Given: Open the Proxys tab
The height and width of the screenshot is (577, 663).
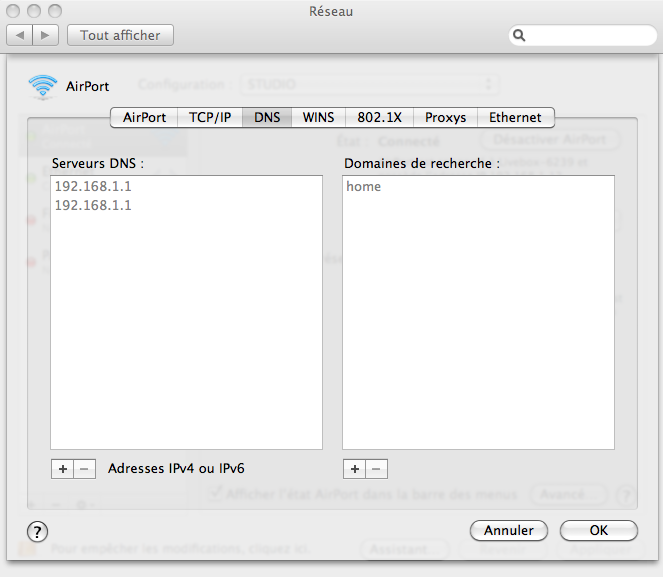Looking at the screenshot, I should pyautogui.click(x=445, y=117).
